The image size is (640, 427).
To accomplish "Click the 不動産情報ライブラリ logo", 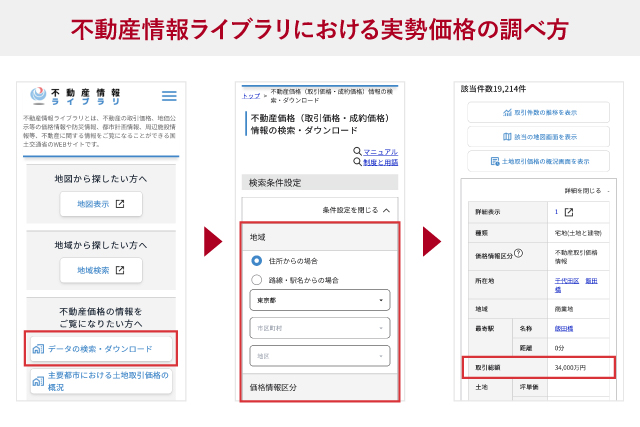I will point(75,96).
